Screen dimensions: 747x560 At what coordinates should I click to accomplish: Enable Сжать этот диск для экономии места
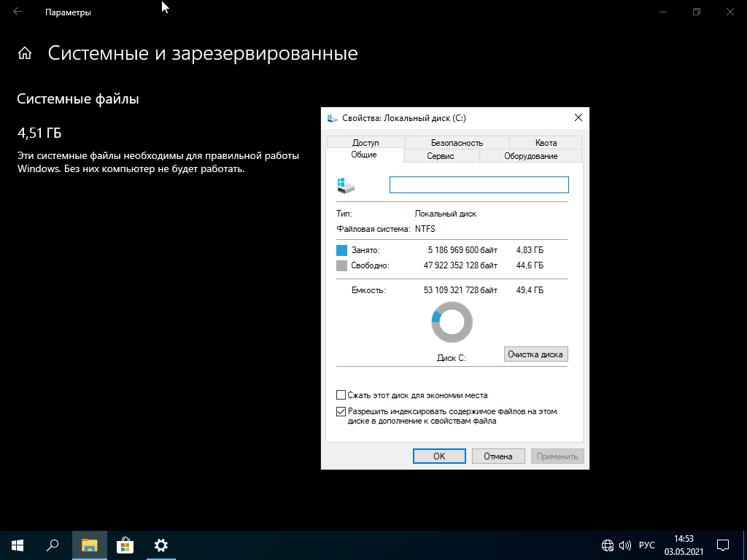tap(341, 395)
